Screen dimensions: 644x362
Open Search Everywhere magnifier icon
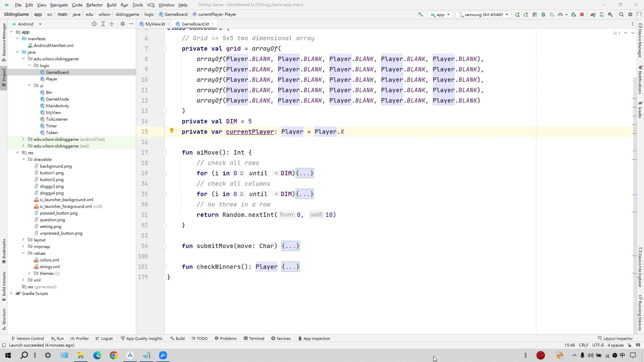[x=621, y=14]
